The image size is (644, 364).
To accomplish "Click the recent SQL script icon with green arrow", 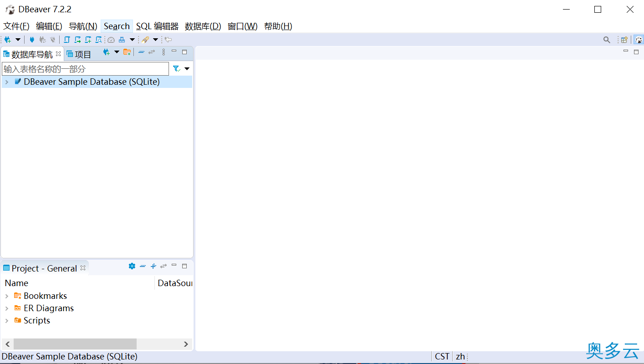I will [77, 40].
